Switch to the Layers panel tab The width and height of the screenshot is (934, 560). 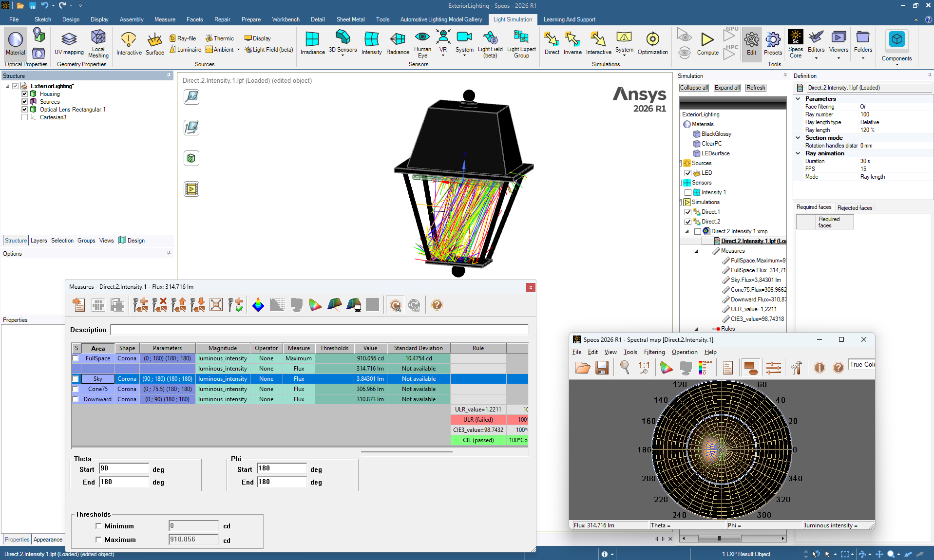(39, 241)
